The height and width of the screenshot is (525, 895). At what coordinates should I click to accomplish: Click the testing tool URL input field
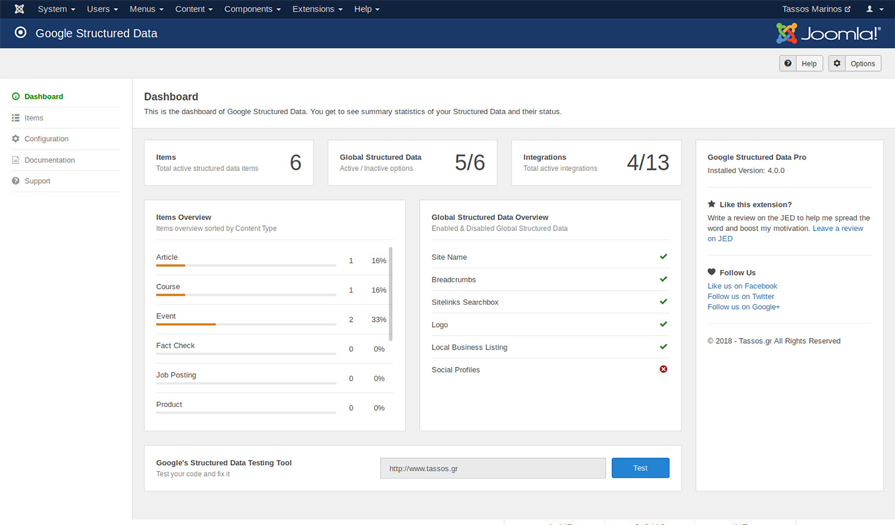point(492,468)
